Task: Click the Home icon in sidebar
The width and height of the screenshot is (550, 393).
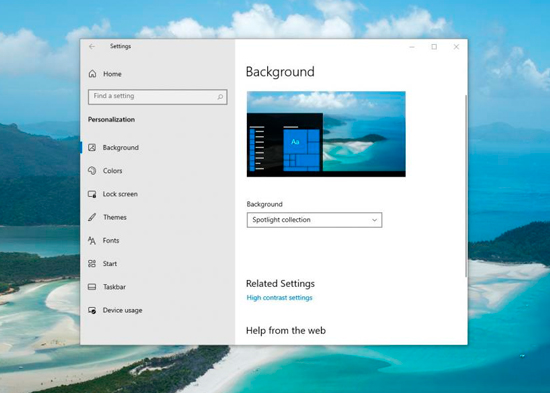Action: pyautogui.click(x=92, y=74)
